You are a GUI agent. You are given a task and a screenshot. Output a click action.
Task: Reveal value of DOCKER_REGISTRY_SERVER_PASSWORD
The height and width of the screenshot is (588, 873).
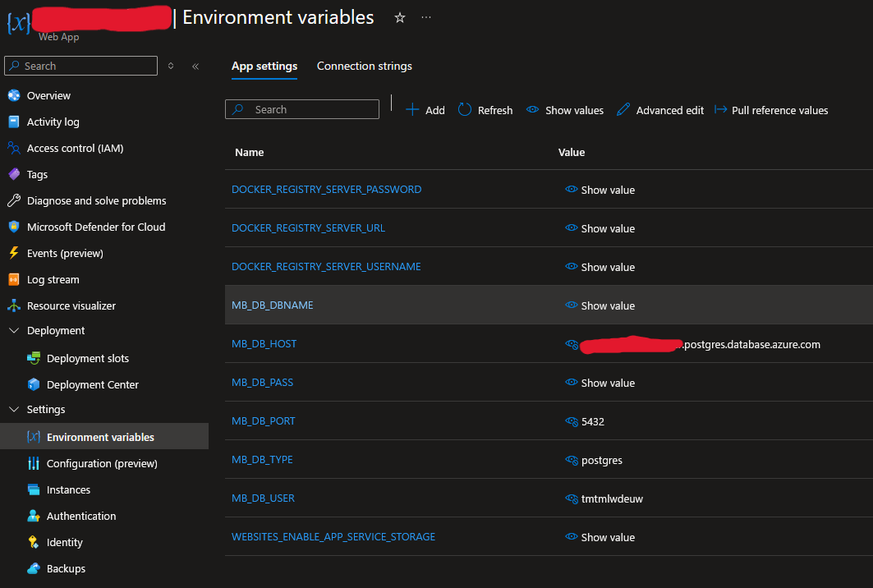(600, 190)
